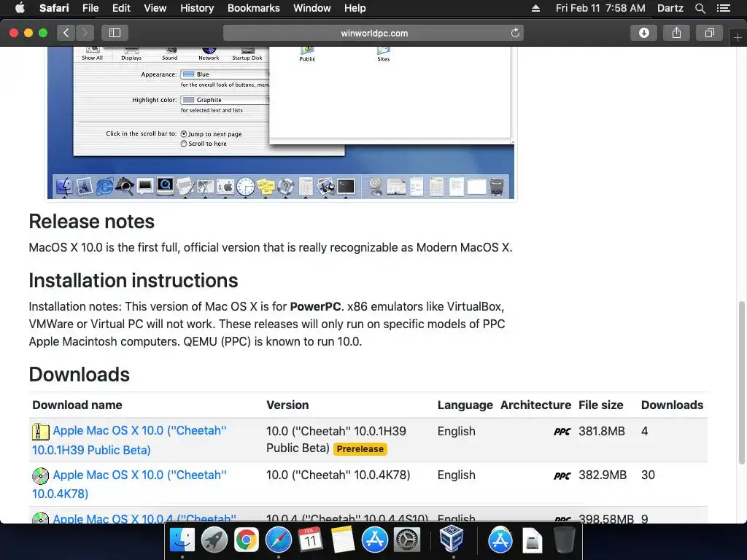Launch Google Chrome from the Dock
This screenshot has height=560, width=747.
click(246, 540)
